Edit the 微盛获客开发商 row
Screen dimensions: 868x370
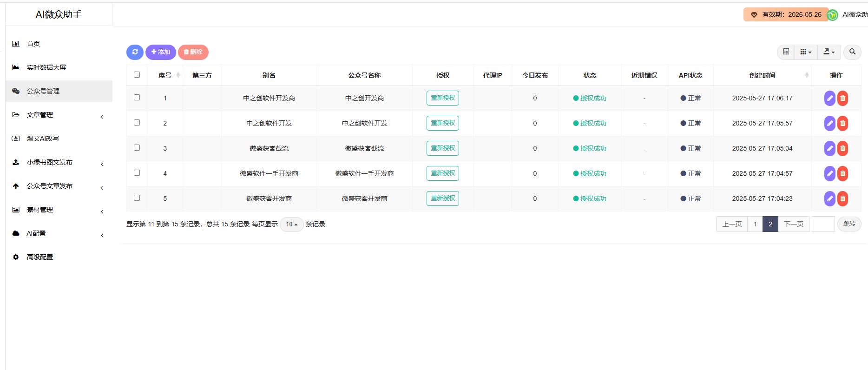(x=829, y=198)
